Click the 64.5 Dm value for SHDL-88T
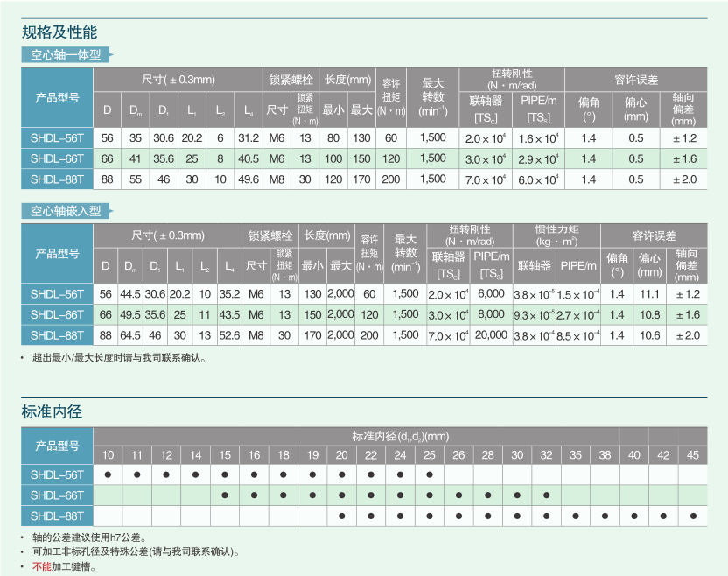728x576 pixels. click(130, 335)
